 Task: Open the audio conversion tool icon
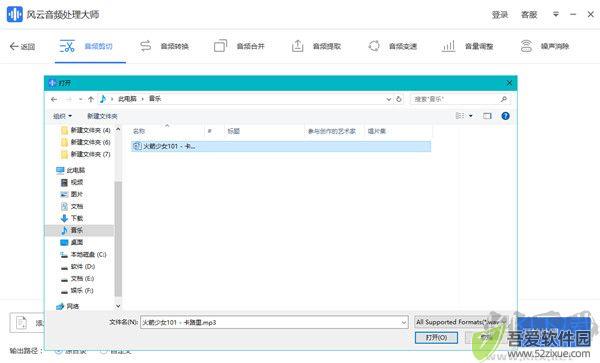click(145, 46)
